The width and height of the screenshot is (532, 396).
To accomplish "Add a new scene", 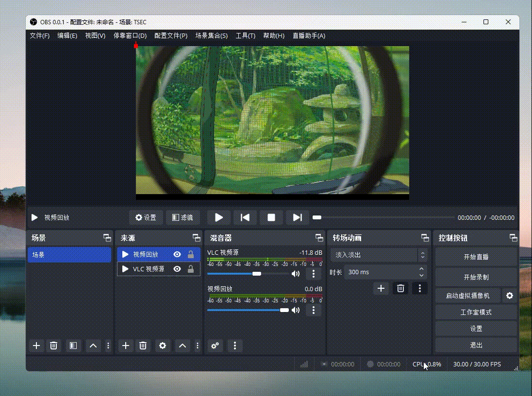I will [36, 346].
